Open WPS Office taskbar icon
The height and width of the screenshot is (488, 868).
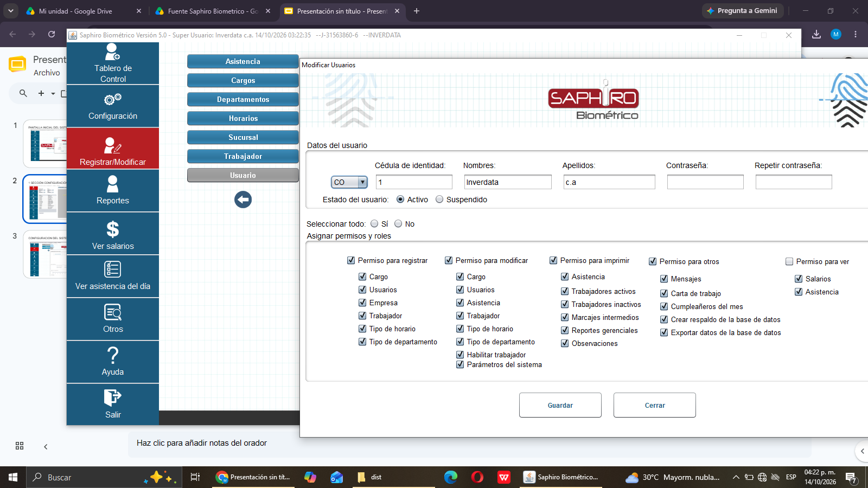pos(504,477)
